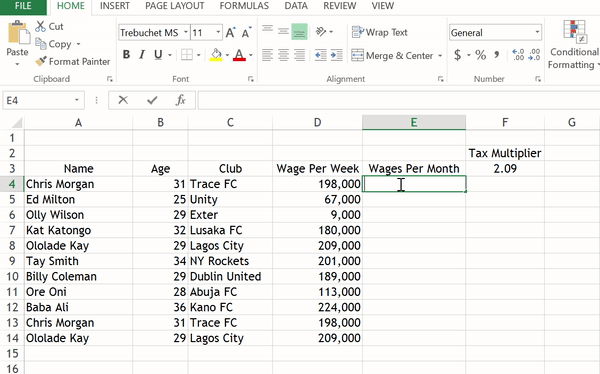
Task: Select the Kat Katongo cell
Action: pyautogui.click(x=78, y=230)
